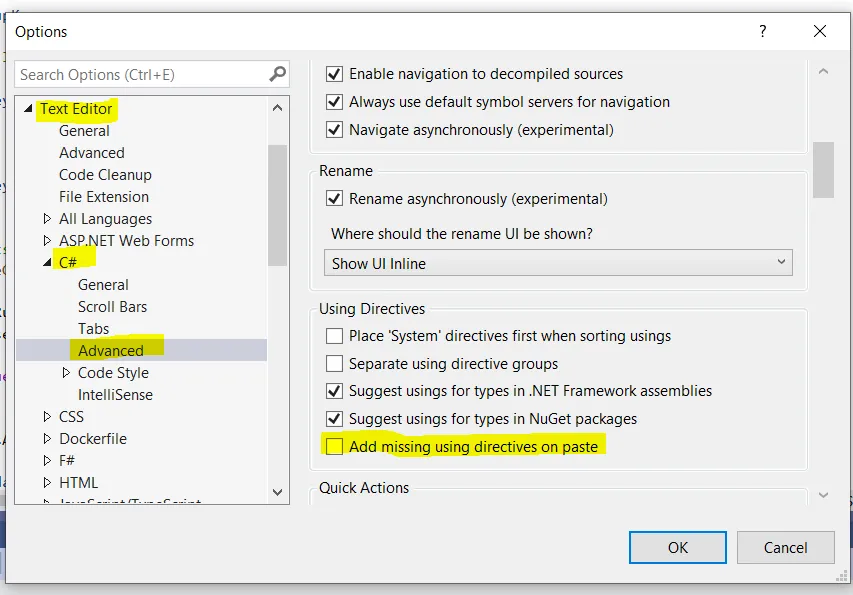The width and height of the screenshot is (853, 595).
Task: Enable 'Add missing using directives on paste'
Action: pyautogui.click(x=334, y=446)
